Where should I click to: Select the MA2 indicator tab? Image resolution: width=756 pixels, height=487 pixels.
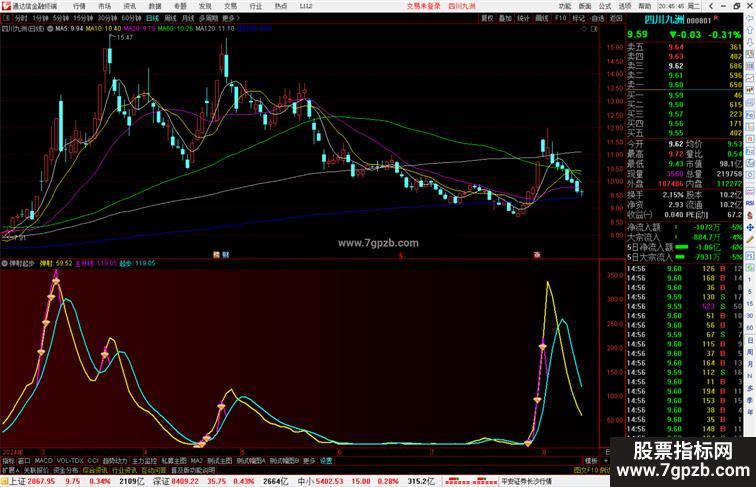pos(197,461)
